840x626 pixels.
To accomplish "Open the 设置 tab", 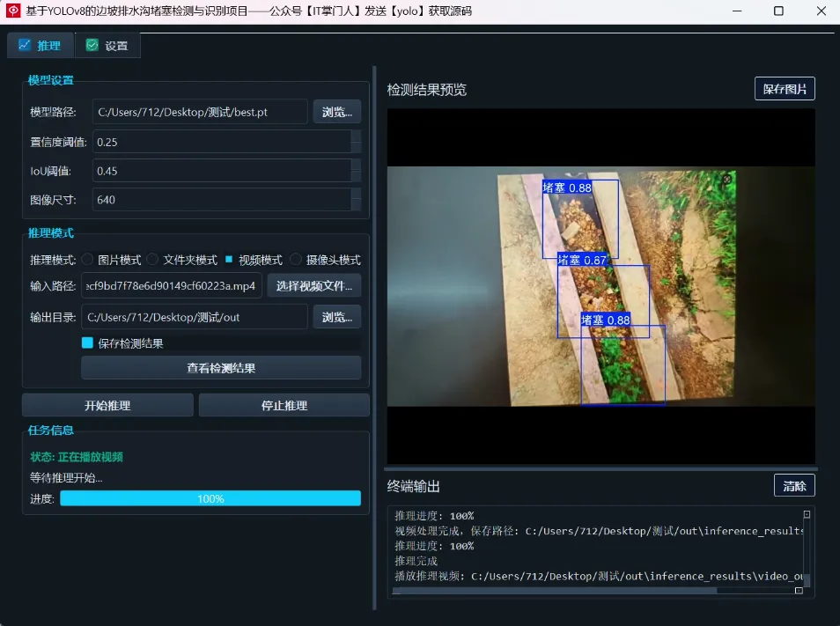I will [107, 46].
